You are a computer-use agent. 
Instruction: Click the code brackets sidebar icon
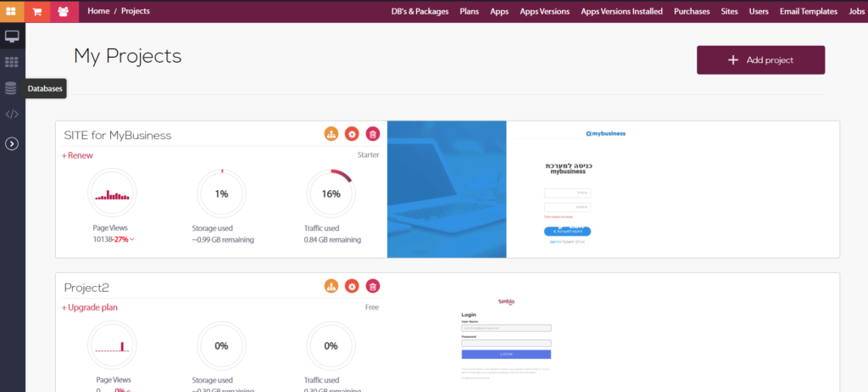tap(12, 114)
